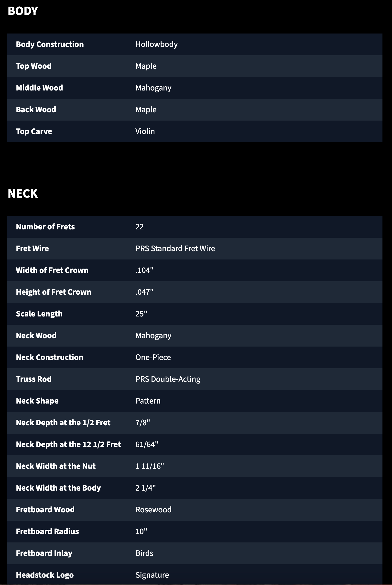
Task: Click the Violin top carve value
Action: [x=145, y=131]
